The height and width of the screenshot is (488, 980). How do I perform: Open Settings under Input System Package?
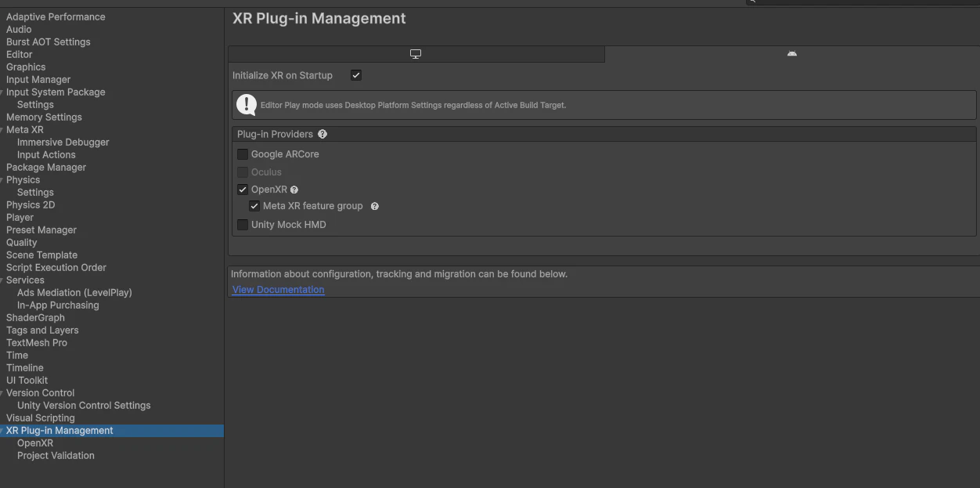pyautogui.click(x=35, y=104)
